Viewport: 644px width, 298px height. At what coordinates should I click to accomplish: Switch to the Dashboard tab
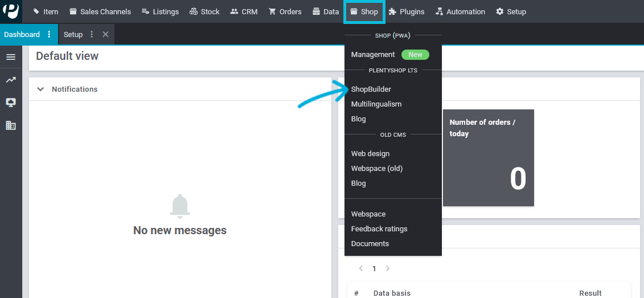coord(22,35)
